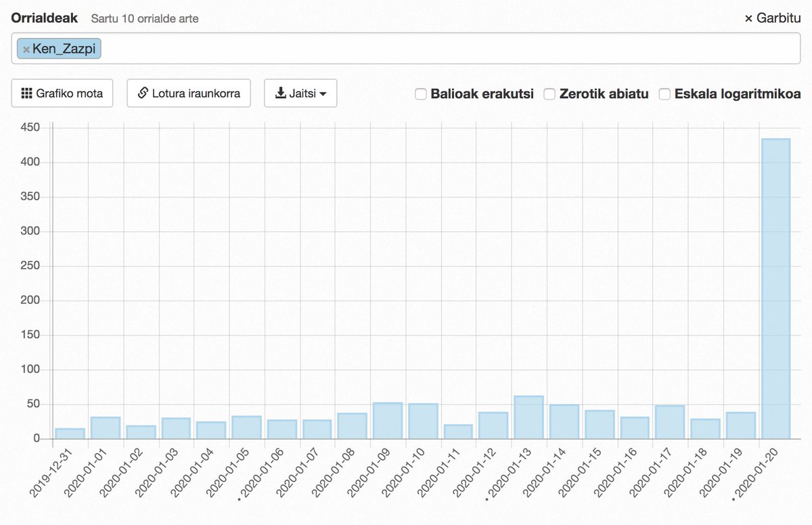
Task: Click the 250 y-axis value label
Action: tap(30, 266)
